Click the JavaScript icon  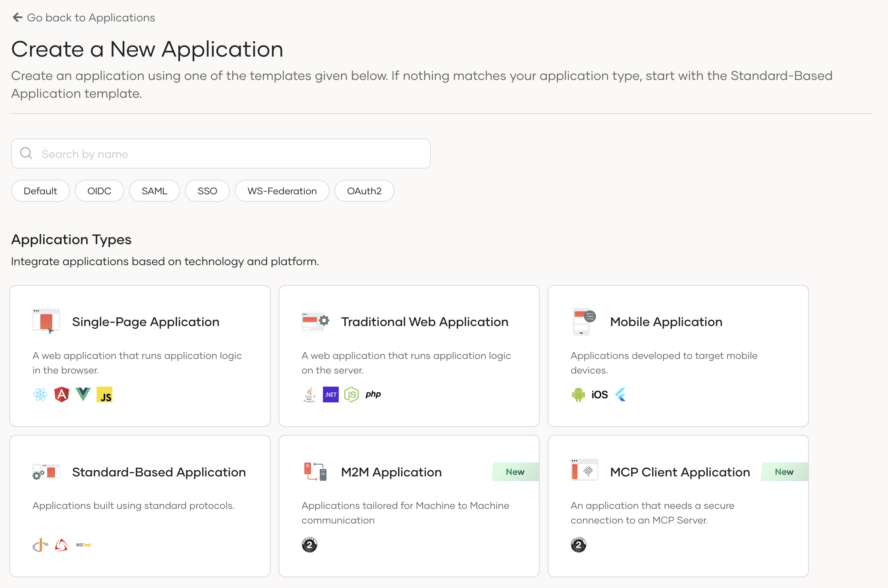(104, 394)
